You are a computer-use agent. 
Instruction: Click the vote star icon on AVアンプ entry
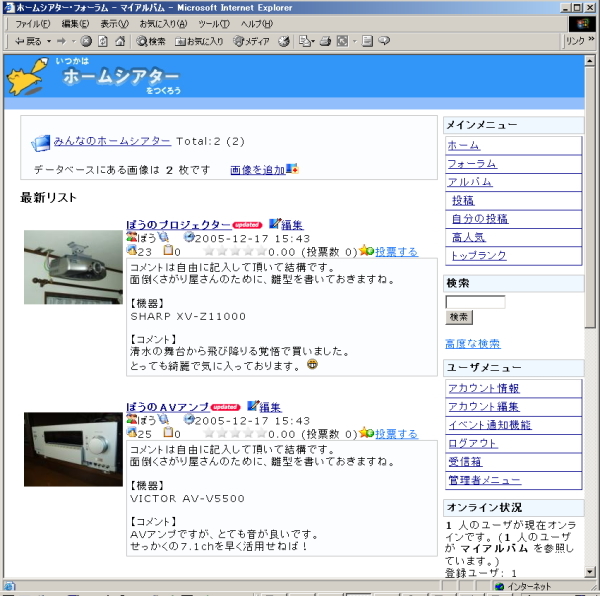point(366,433)
